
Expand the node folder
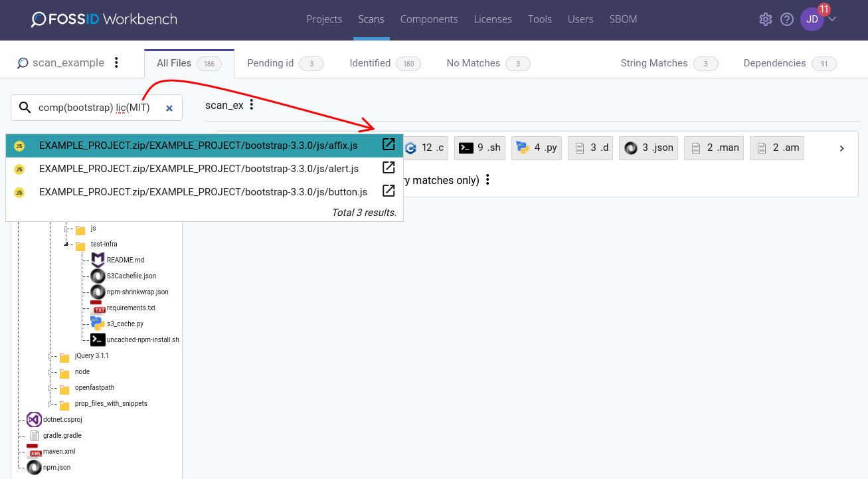tap(50, 372)
